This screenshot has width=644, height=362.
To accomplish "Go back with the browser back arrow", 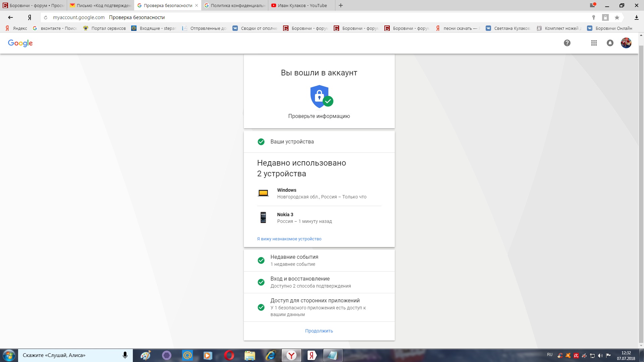I will click(10, 17).
